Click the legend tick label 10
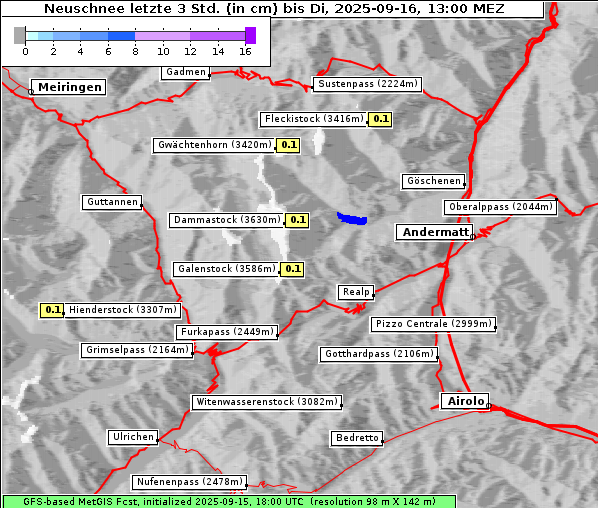598x508 pixels. 163,51
